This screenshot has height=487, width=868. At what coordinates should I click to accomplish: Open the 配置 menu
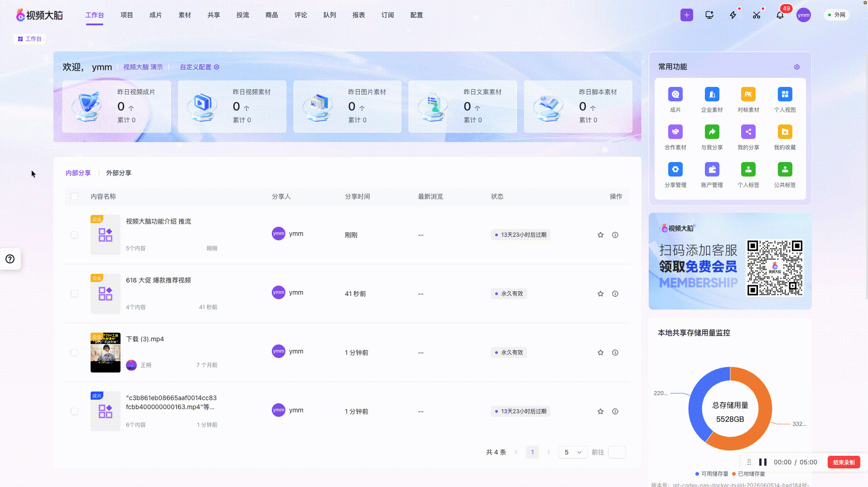tap(417, 15)
